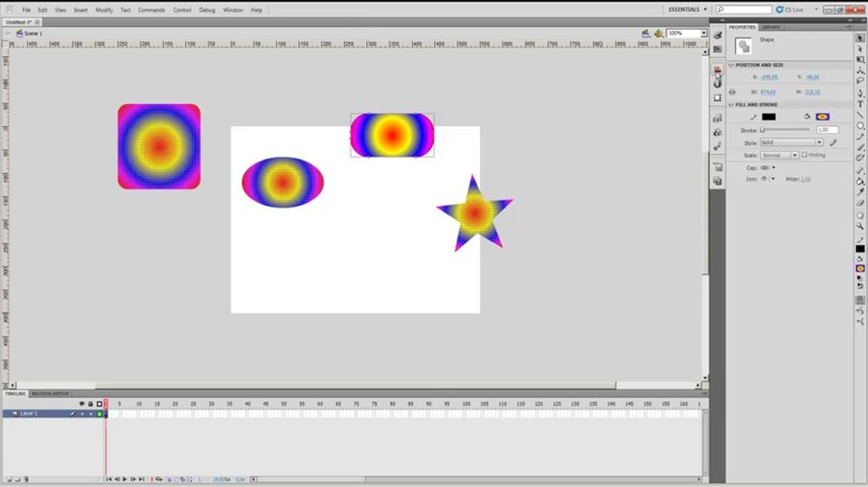Screen dimensions: 868x487
Task: Click the Edit Symbols icon
Action: 658,33
